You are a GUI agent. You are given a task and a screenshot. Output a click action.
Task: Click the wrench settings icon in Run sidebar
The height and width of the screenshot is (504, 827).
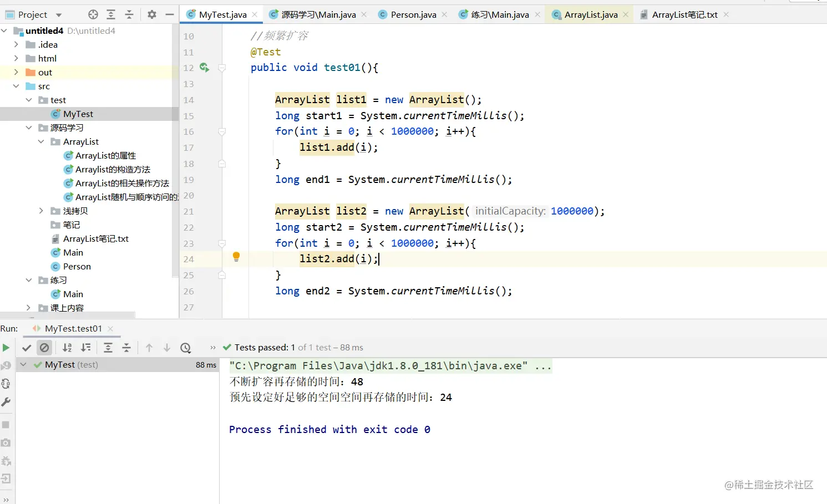6,402
